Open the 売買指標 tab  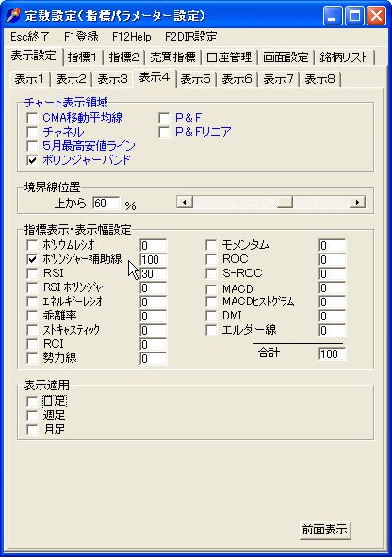(172, 57)
